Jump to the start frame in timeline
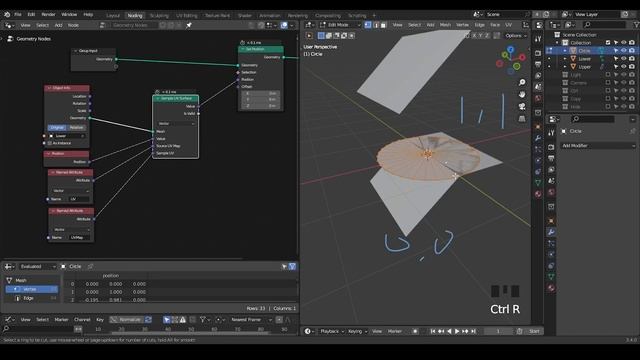Screen dimensions: 640x360 [x=433, y=331]
